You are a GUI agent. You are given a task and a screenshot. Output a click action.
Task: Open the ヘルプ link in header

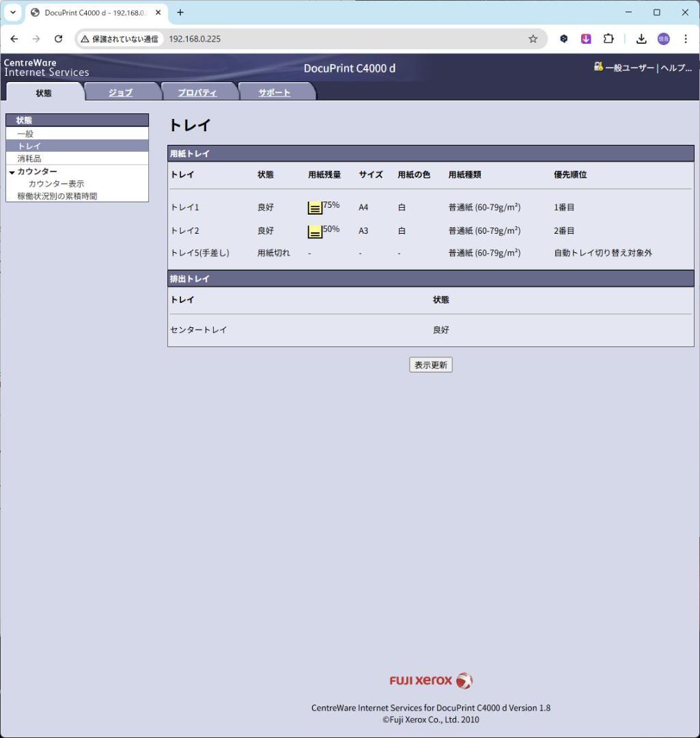[x=676, y=68]
